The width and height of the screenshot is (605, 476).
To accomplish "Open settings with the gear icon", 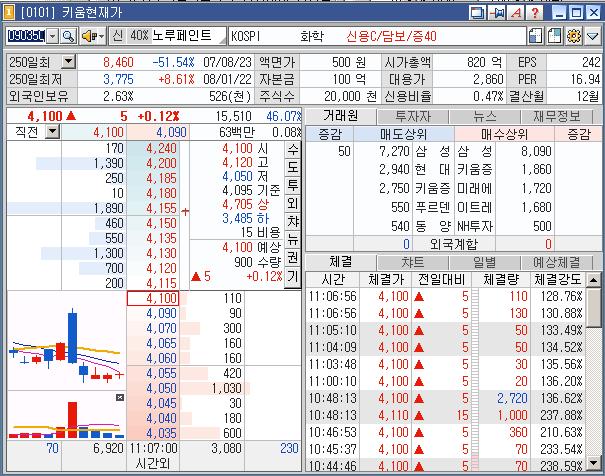I will click(574, 36).
